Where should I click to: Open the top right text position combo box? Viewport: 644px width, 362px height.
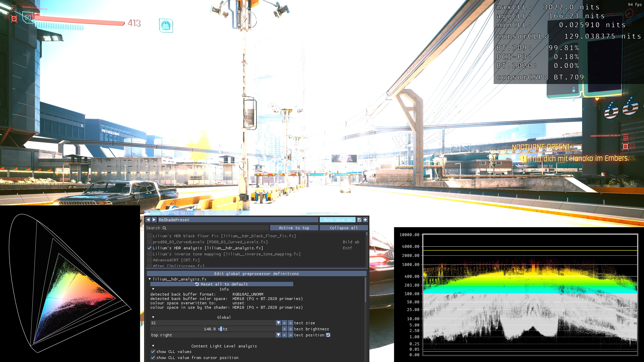(x=216, y=335)
